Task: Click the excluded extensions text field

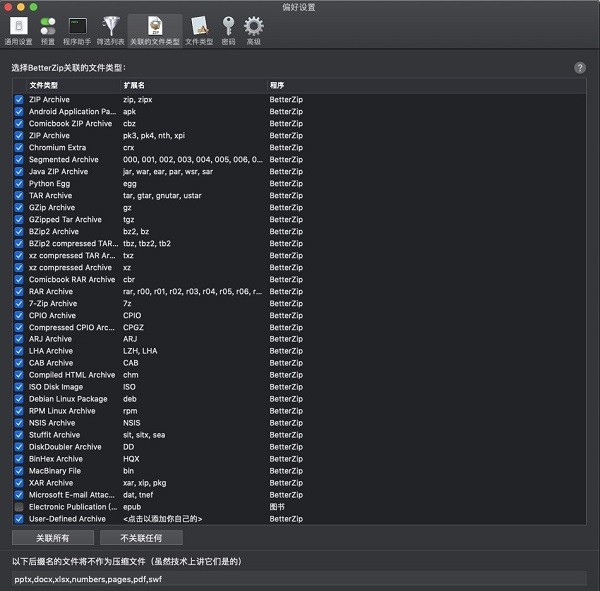Action: click(x=299, y=579)
